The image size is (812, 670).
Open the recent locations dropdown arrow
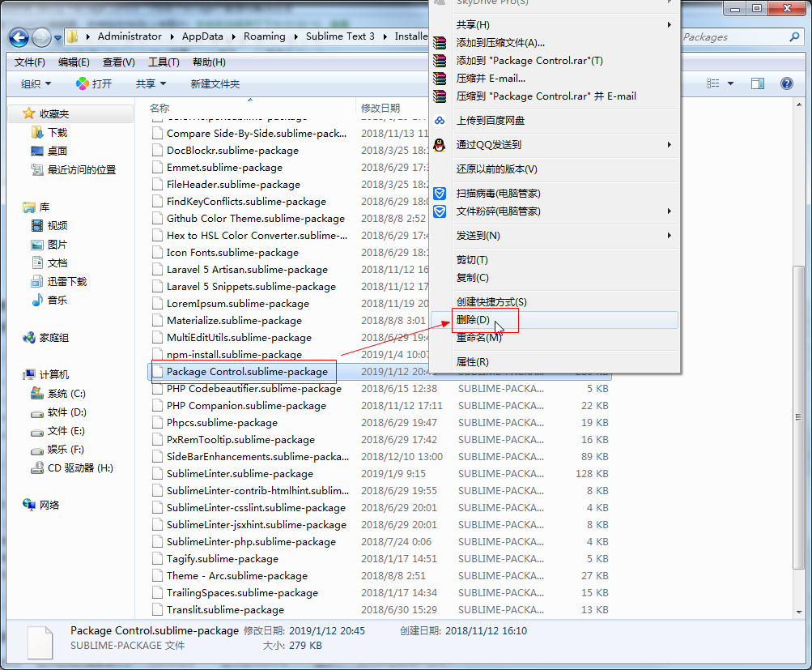(x=57, y=38)
